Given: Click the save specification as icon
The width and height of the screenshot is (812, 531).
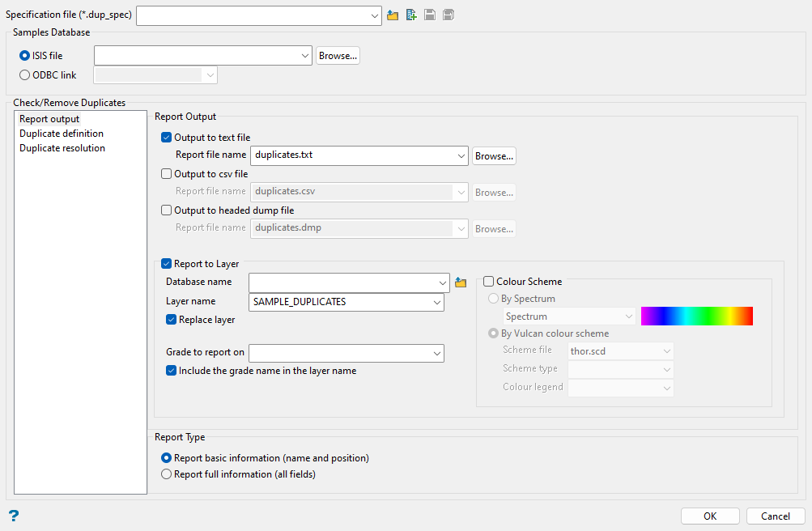Looking at the screenshot, I should 448,15.
